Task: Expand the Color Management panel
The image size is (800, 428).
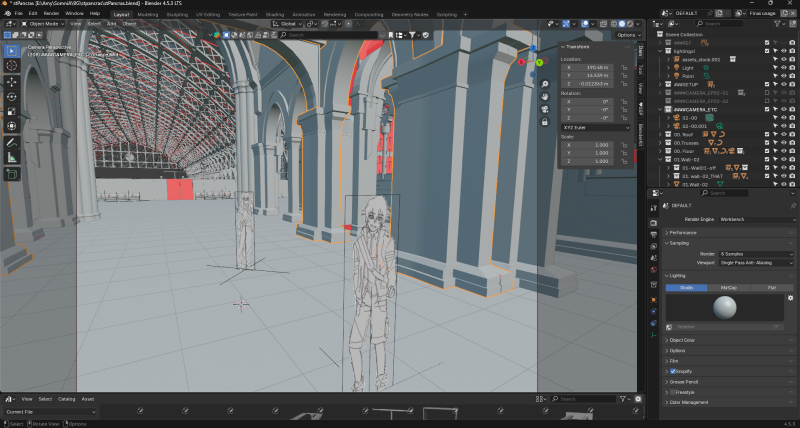Action: [690, 402]
